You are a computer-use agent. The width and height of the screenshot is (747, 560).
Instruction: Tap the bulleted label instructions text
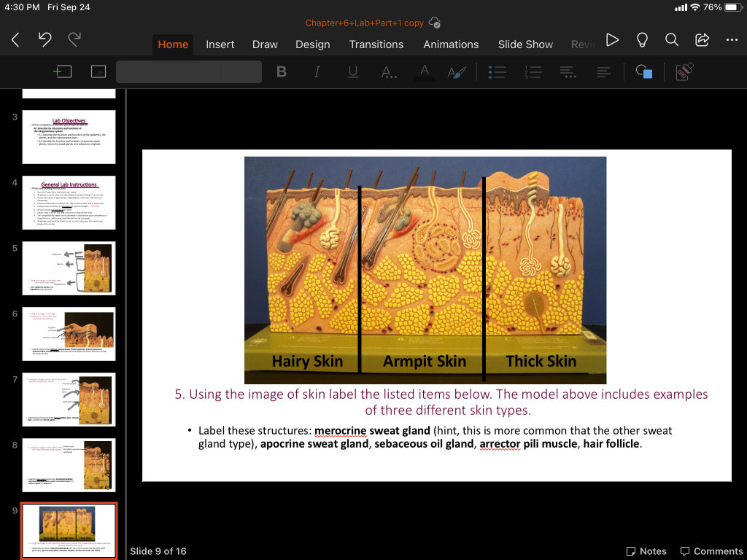pyautogui.click(x=430, y=437)
